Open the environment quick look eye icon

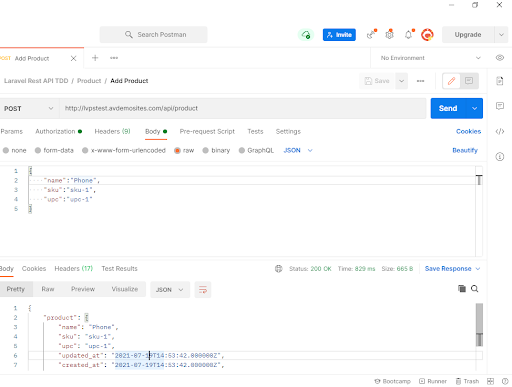click(500, 58)
